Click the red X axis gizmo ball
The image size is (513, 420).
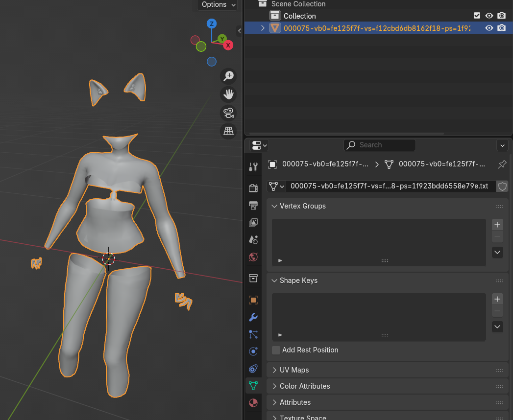[x=228, y=46]
